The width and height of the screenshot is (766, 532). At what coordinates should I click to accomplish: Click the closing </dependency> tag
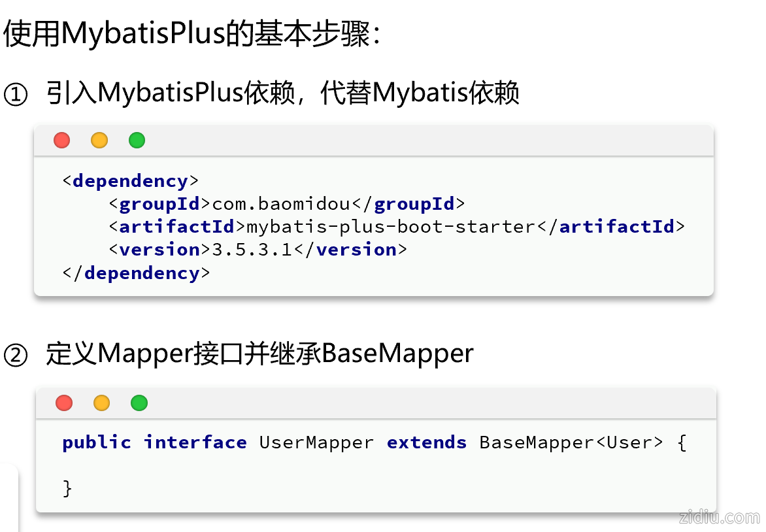tap(136, 273)
